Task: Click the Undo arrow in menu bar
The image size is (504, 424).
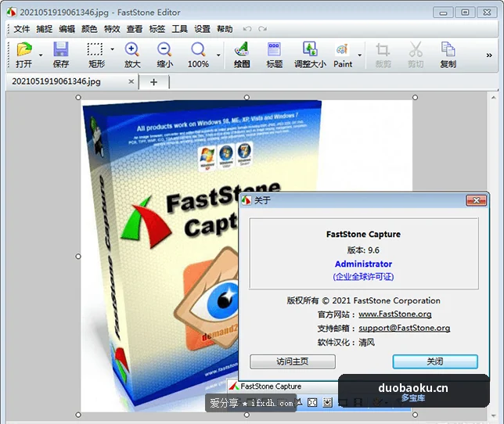Action: 247,29
